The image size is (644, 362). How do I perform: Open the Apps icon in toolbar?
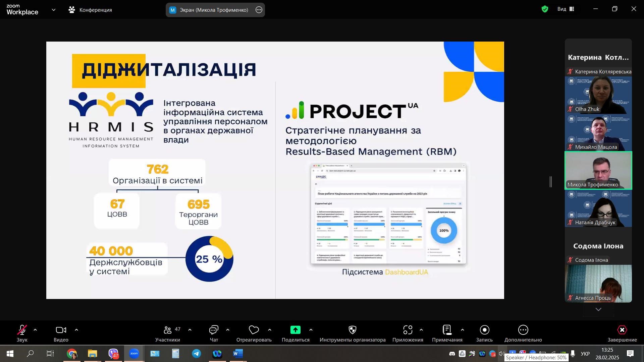click(408, 330)
